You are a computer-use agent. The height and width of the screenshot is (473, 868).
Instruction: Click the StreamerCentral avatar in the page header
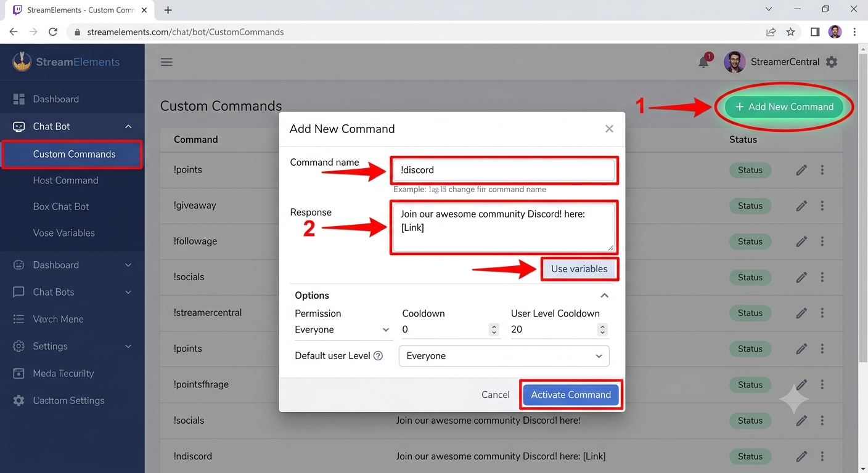(x=734, y=62)
